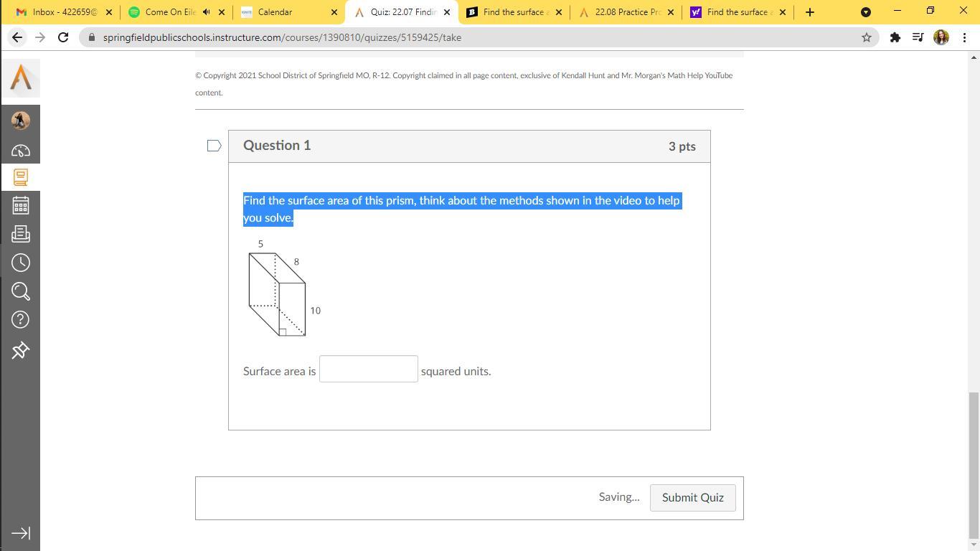Viewport: 980px width, 551px height.
Task: Open the Search magnifier in sidebar
Action: (21, 291)
